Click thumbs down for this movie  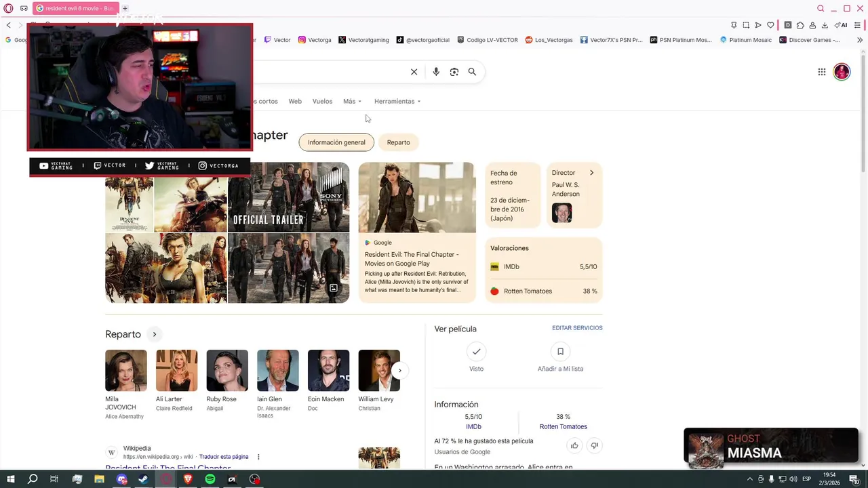595,445
